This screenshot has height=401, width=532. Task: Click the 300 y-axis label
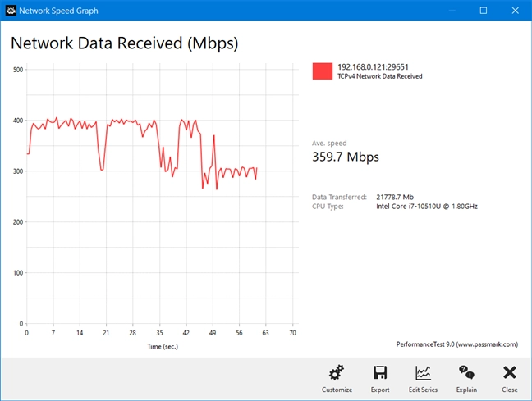[x=18, y=171]
